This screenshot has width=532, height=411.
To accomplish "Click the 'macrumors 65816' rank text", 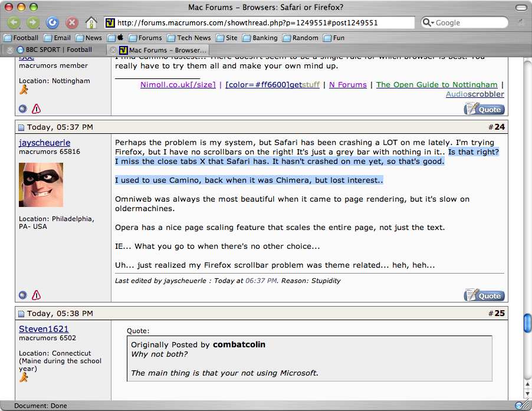I will tap(50, 152).
